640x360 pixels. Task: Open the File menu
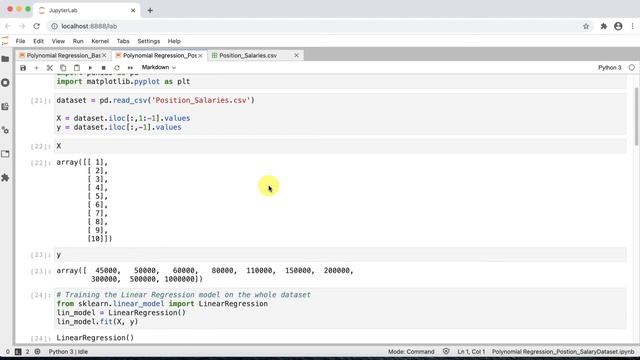tap(20, 41)
